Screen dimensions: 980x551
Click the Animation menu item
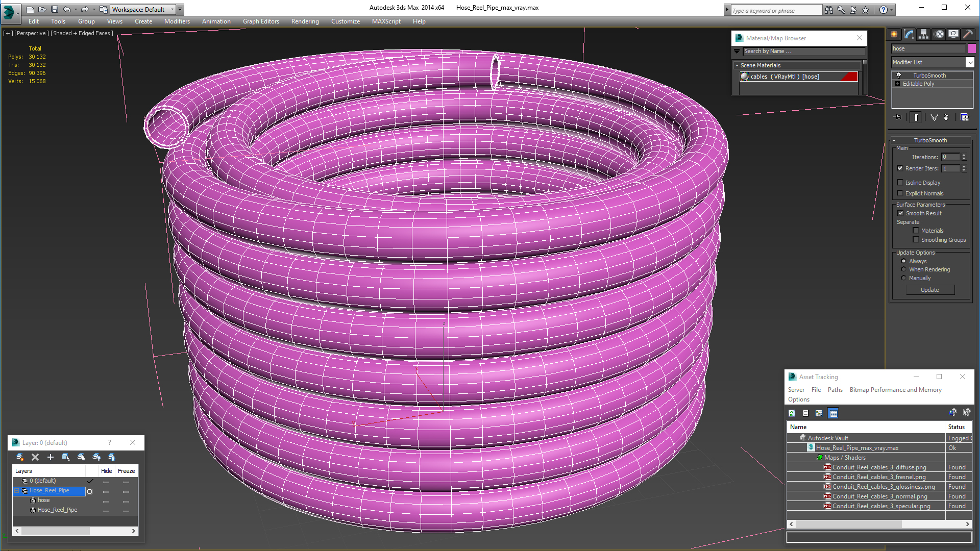click(215, 21)
